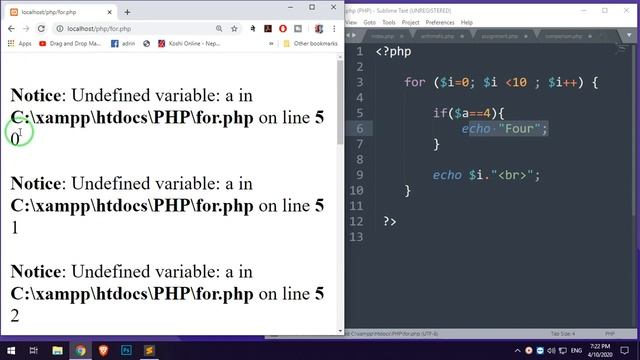This screenshot has height=360, width=640.
Task: Click line number 6 in Sublime gutter
Action: [360, 129]
